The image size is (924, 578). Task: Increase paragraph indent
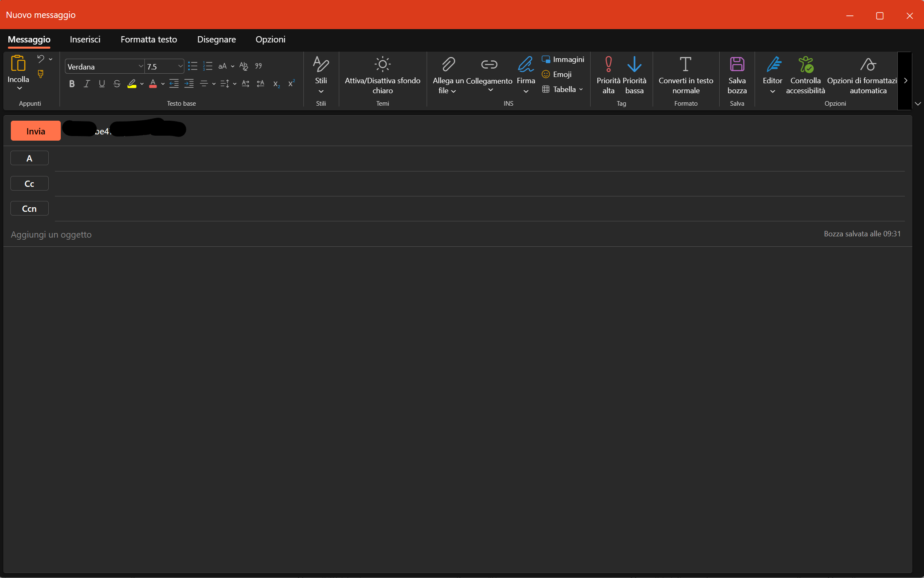pyautogui.click(x=189, y=84)
